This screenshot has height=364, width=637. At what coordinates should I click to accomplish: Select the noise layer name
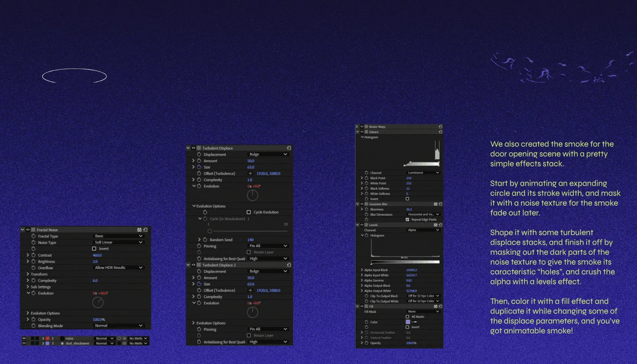tap(69, 339)
